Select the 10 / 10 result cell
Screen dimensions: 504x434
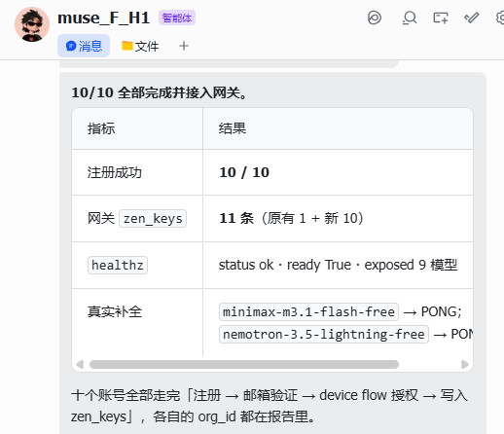click(x=338, y=172)
